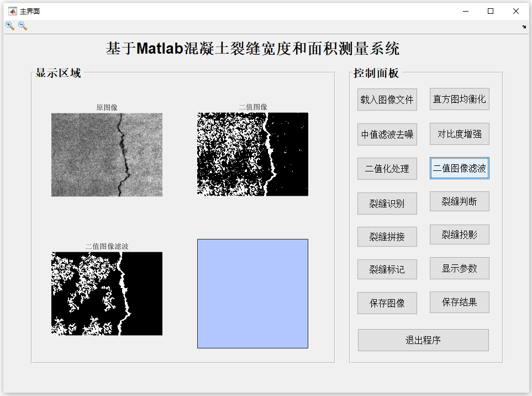
Task: Apply 直方图均衡化 histogram equalization
Action: pos(460,99)
